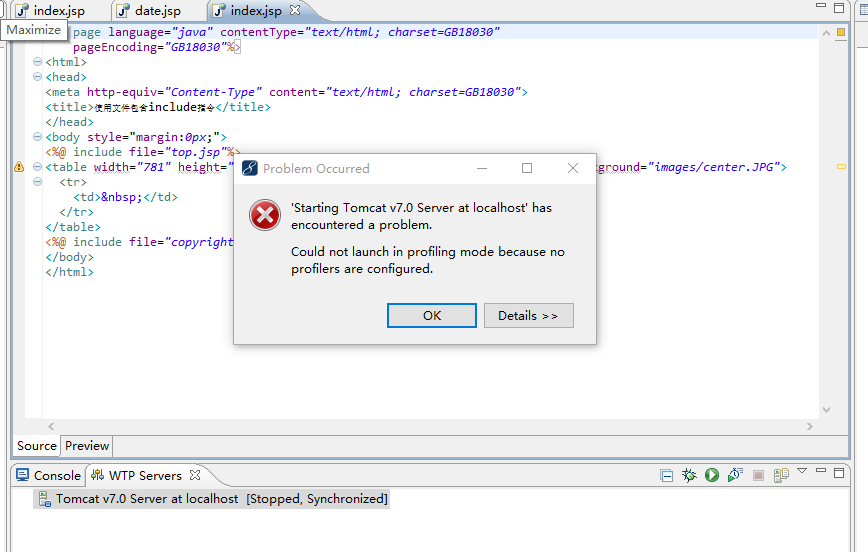Minimize the WTP Servers panel
This screenshot has height=552, width=868.
point(821,471)
